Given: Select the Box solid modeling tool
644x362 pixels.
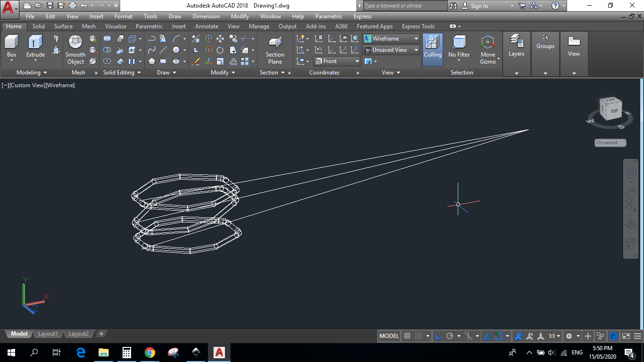Looking at the screenshot, I should (x=11, y=46).
